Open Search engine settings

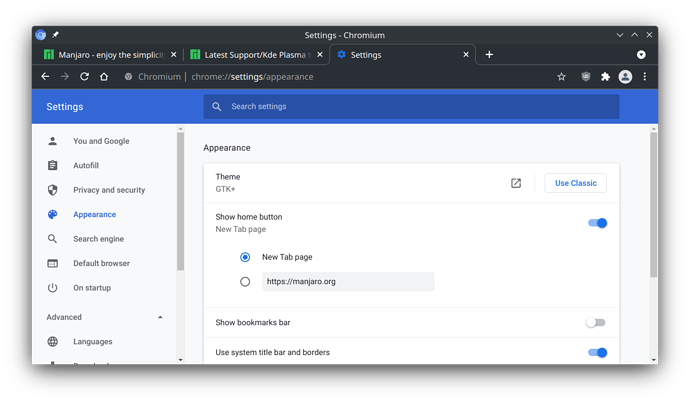(x=99, y=239)
